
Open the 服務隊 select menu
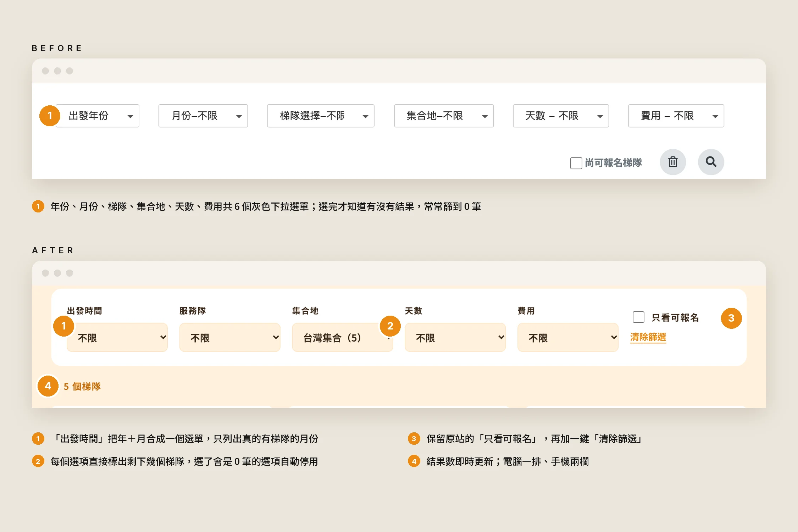[230, 337]
